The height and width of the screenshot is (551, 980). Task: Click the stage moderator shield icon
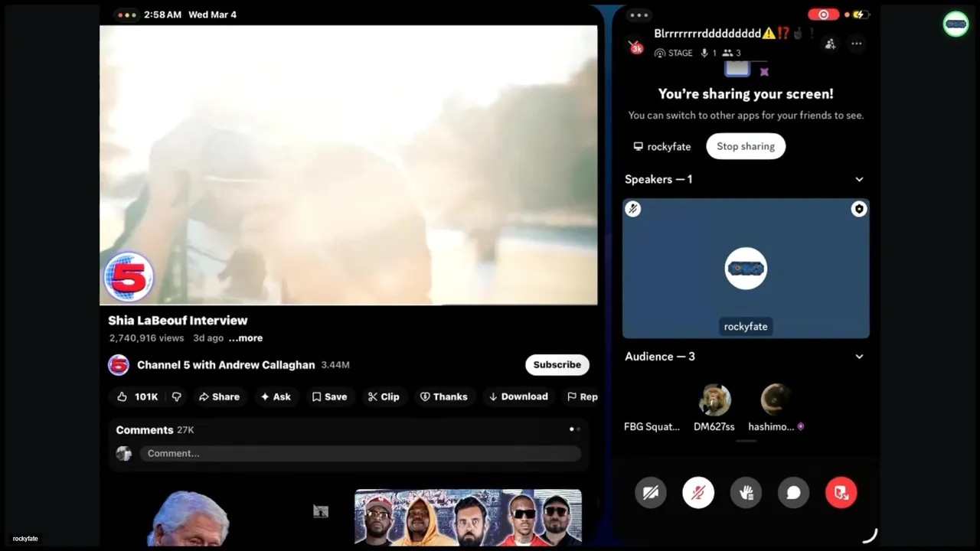click(x=859, y=209)
